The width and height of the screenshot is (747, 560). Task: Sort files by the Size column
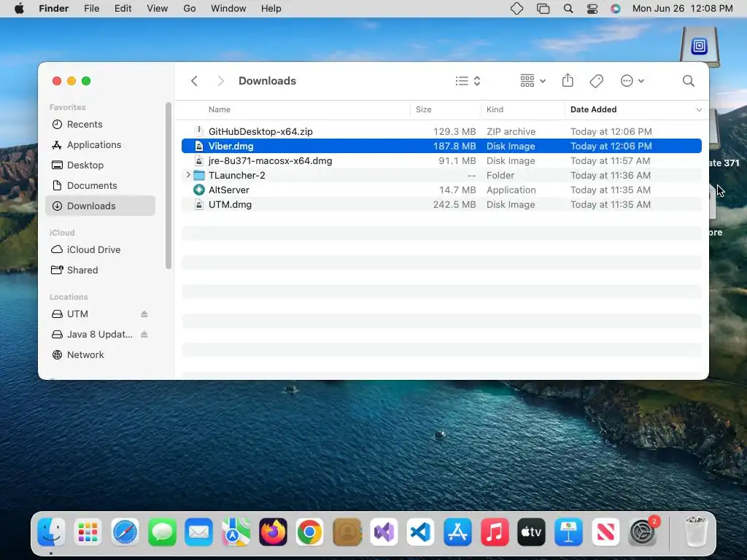click(424, 109)
